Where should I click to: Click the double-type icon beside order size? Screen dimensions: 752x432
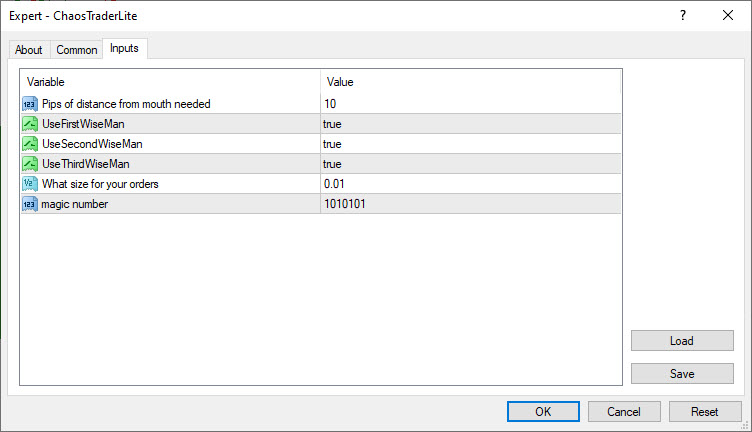(29, 184)
